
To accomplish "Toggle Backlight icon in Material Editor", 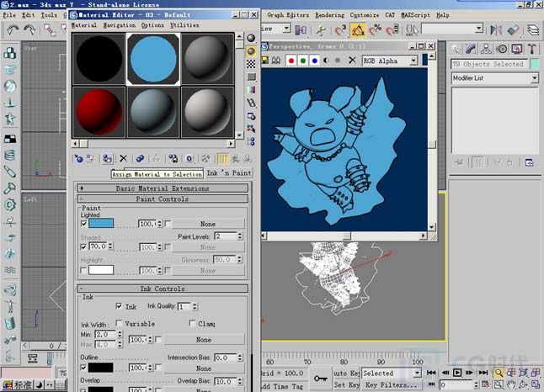I will tap(251, 51).
